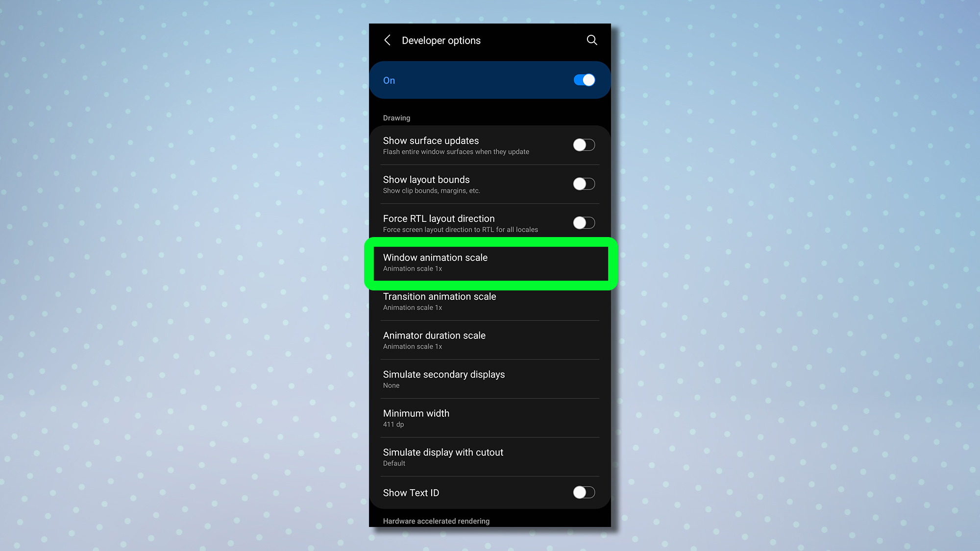Click the back navigation arrow icon

pos(387,40)
